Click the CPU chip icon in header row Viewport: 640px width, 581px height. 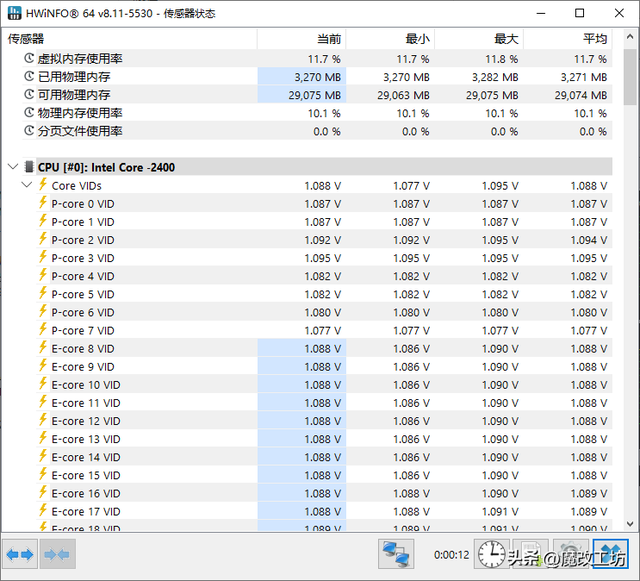29,167
